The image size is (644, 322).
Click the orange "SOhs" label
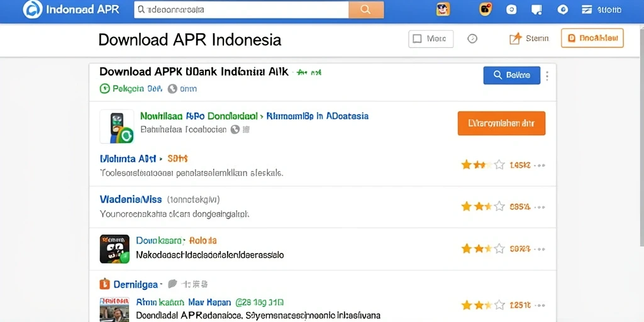click(177, 158)
